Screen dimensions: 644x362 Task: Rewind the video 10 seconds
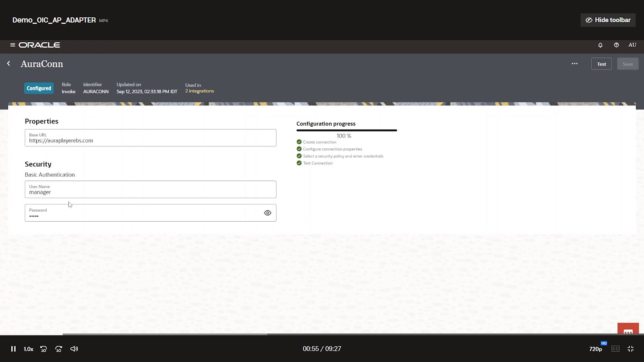pos(43,349)
